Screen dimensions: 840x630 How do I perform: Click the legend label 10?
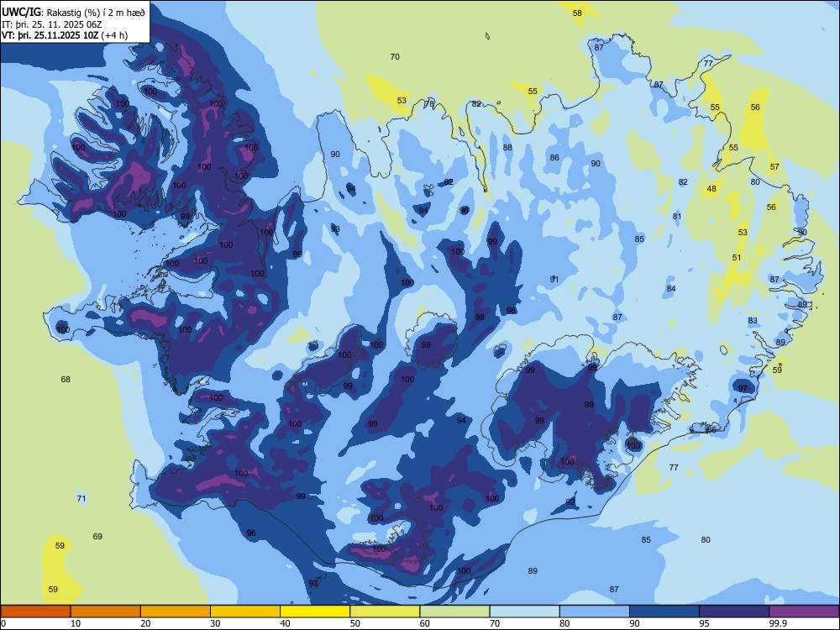[76, 623]
